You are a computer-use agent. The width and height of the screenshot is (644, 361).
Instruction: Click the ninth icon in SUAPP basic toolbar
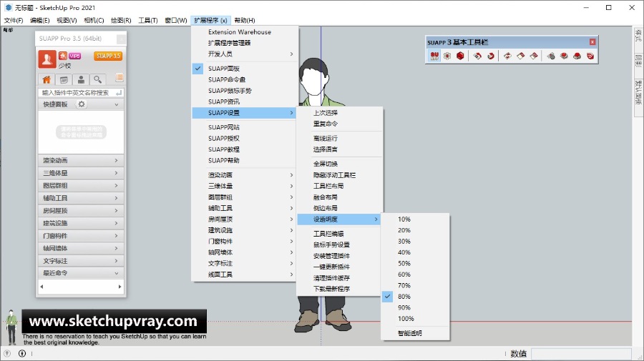(551, 56)
